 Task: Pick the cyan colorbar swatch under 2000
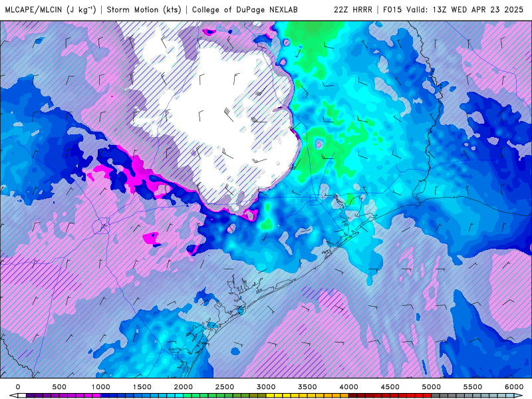[180, 396]
